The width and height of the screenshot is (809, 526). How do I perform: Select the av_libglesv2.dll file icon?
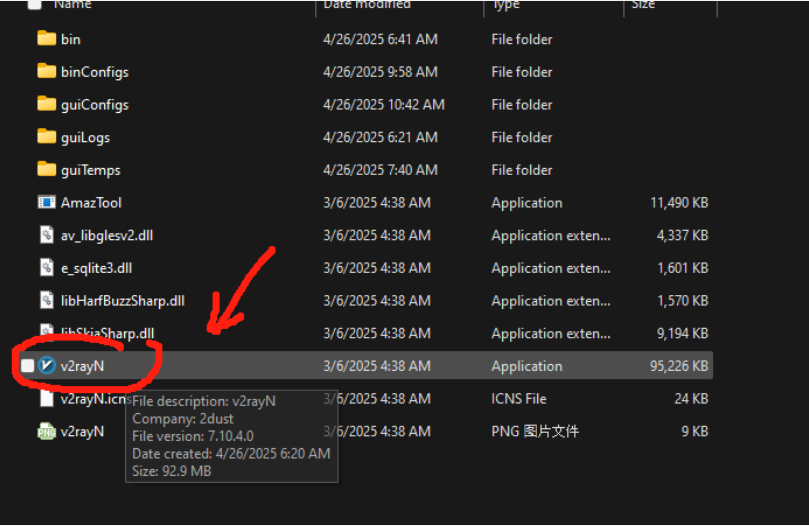47,235
